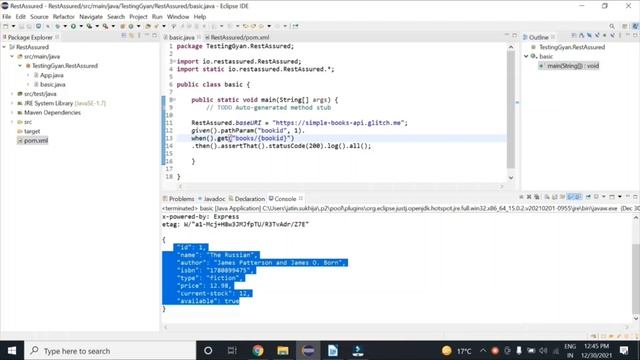Open the Debug button dropdown arrow
Image resolution: width=640 pixels, height=360 pixels.
click(x=65, y=26)
